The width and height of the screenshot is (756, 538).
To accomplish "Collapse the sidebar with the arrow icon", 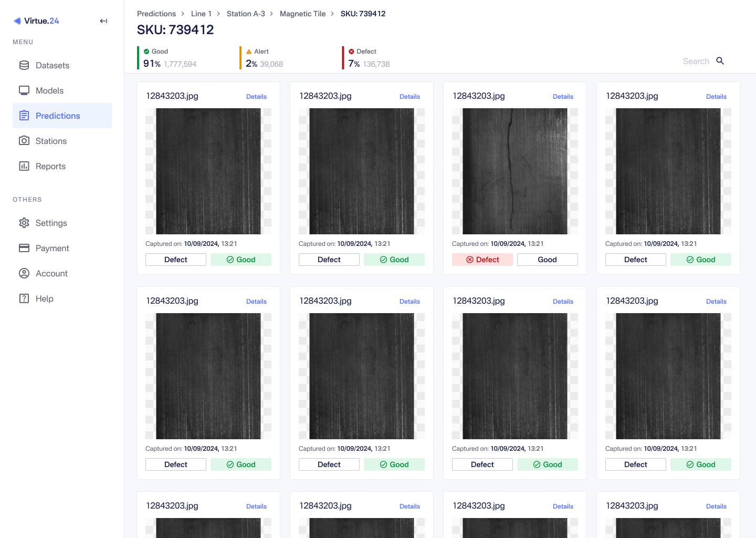I will (x=103, y=21).
